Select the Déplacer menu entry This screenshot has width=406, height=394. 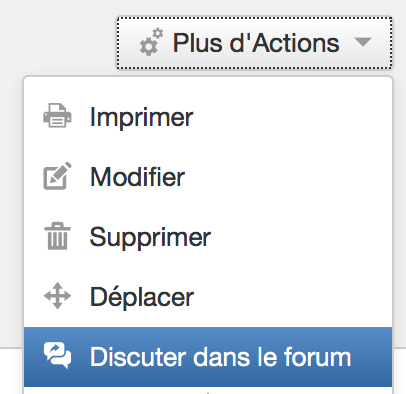point(208,297)
